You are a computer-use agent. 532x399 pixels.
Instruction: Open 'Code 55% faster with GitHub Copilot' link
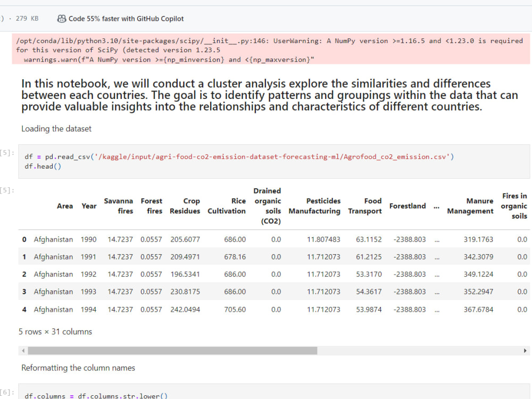pos(126,19)
